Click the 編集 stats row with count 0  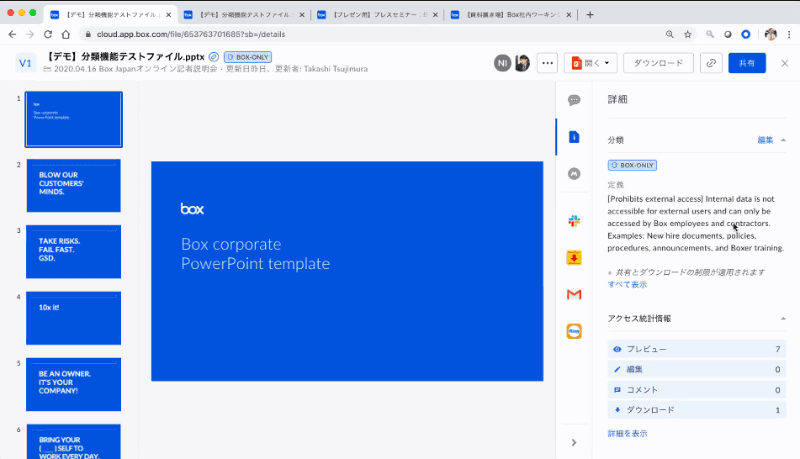[x=696, y=369]
